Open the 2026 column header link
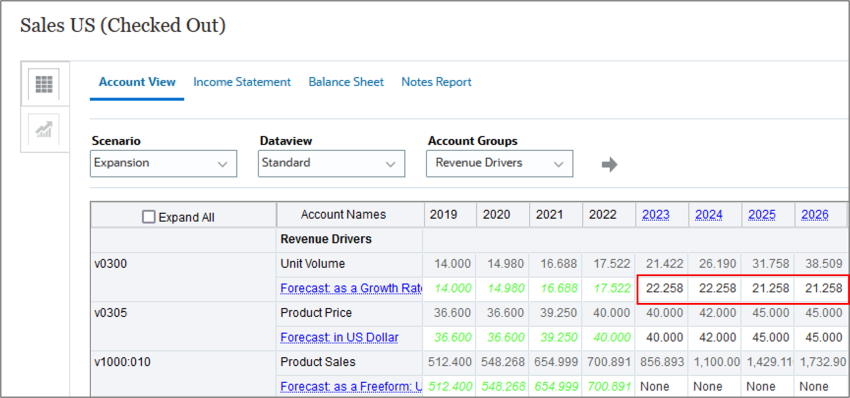 tap(815, 215)
